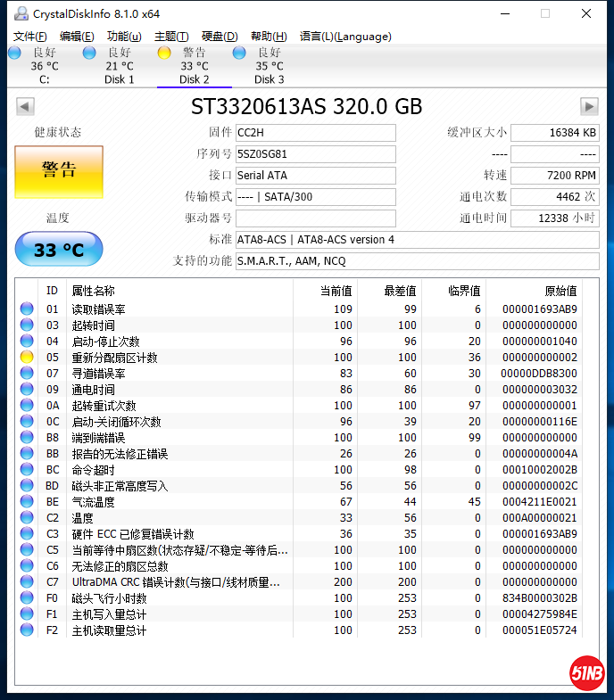This screenshot has width=614, height=700.
Task: Open the 文件(F) menu
Action: (30, 37)
